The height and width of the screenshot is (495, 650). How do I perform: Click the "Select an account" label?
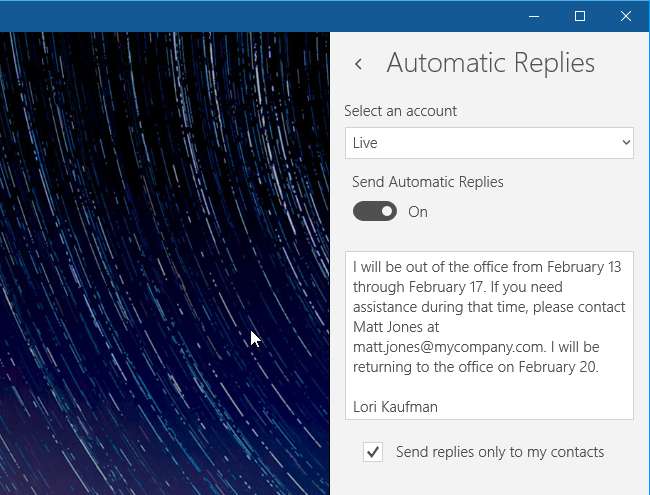click(400, 111)
